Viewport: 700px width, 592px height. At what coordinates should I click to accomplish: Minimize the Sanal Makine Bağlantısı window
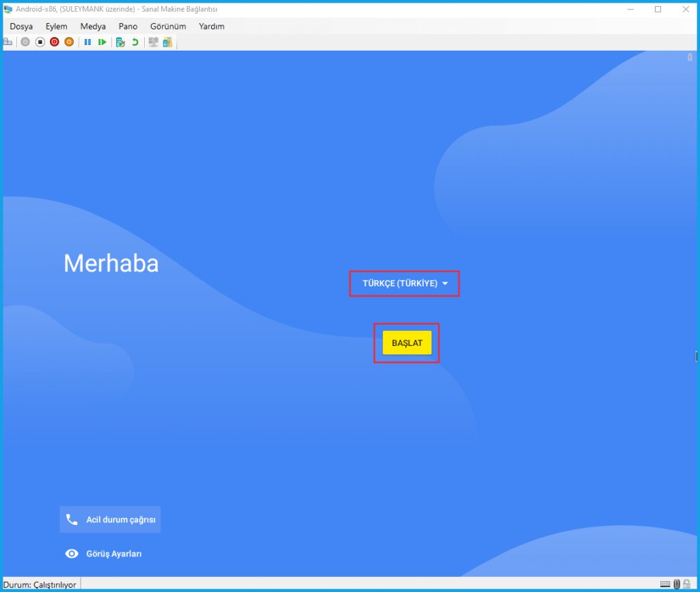630,10
